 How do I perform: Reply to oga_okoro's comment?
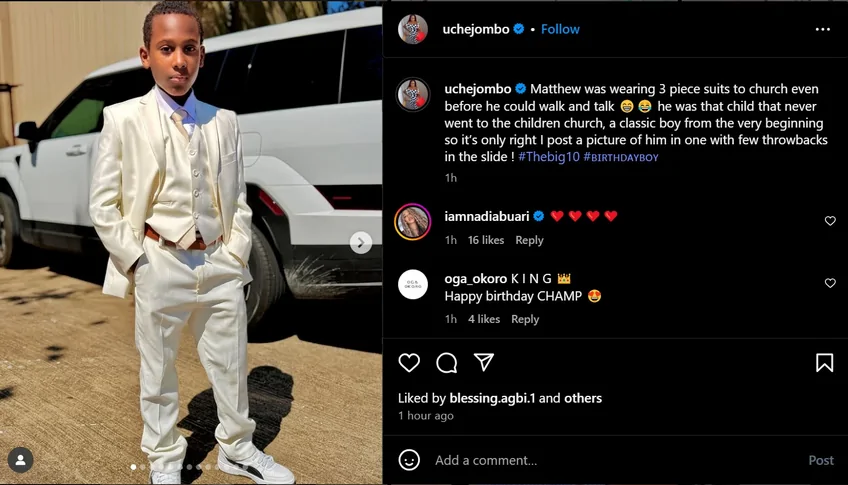[525, 319]
